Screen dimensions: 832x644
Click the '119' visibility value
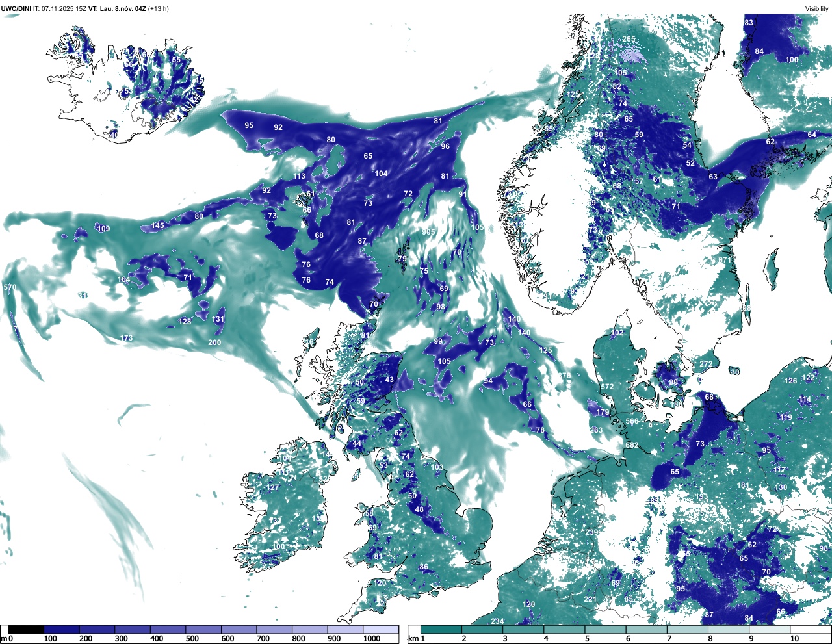pyautogui.click(x=786, y=417)
